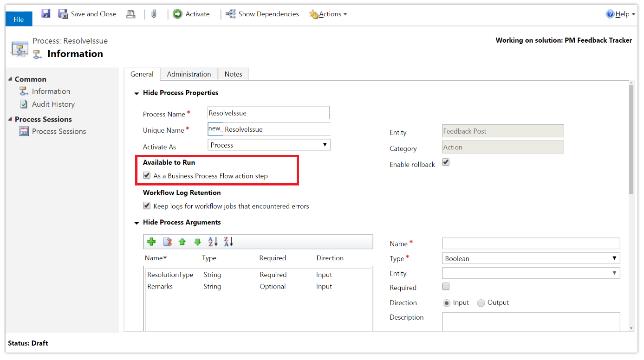Switch to the General tab

pos(142,74)
